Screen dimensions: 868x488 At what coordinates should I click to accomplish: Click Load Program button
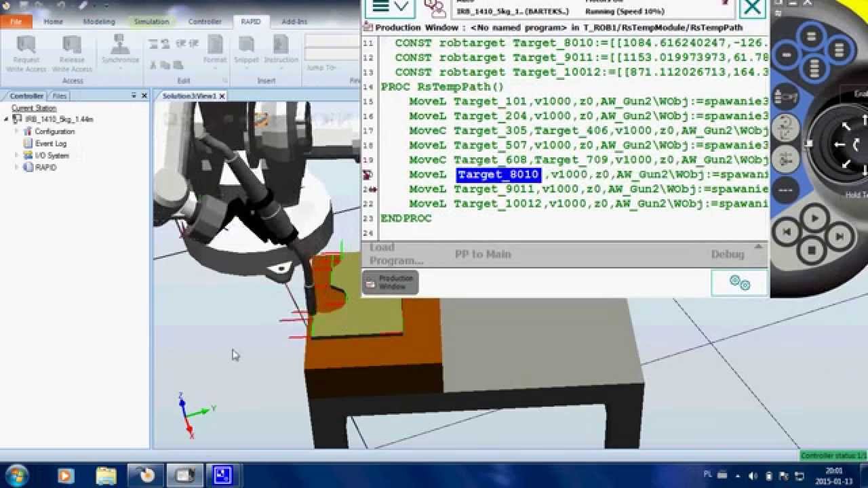396,254
